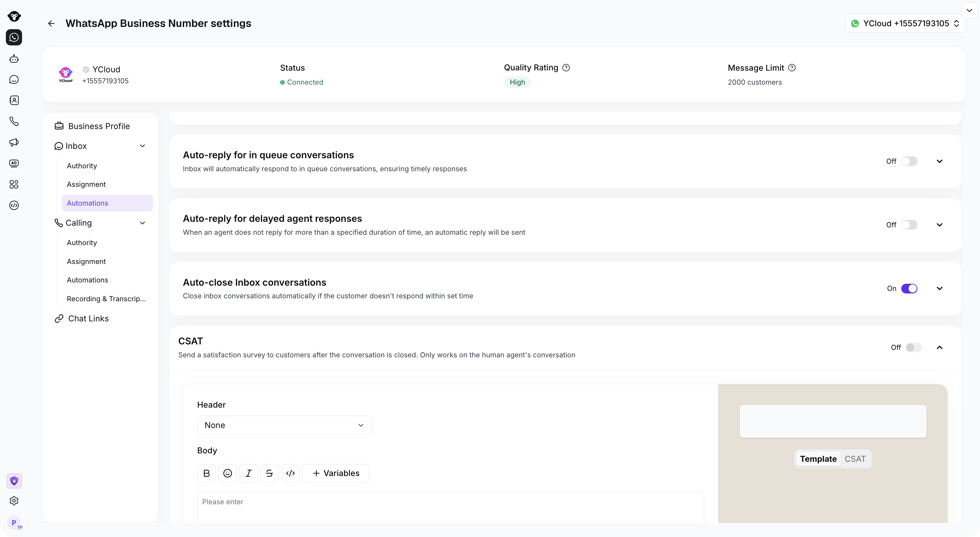Viewport: 980px width, 537px height.
Task: Open the chat bubble inbox icon
Action: tap(14, 79)
